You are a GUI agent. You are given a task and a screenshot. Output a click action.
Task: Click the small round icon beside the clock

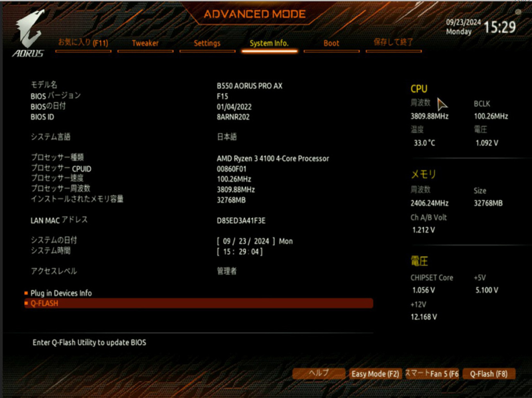pyautogui.click(x=518, y=12)
